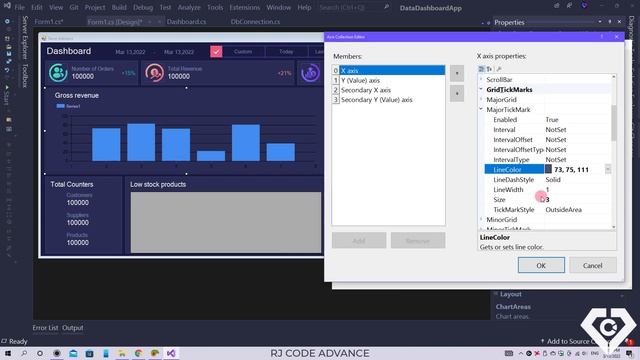Switch to the Form1.cs* tab
Screen dimensions: 640x360
tap(49, 22)
